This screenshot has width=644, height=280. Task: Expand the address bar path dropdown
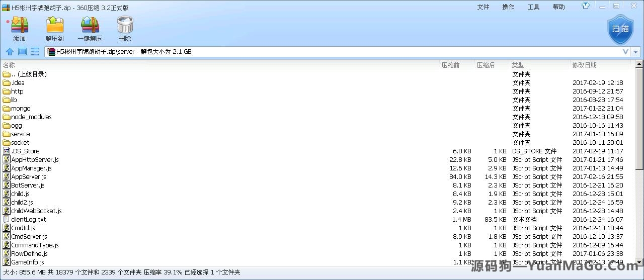pos(625,51)
